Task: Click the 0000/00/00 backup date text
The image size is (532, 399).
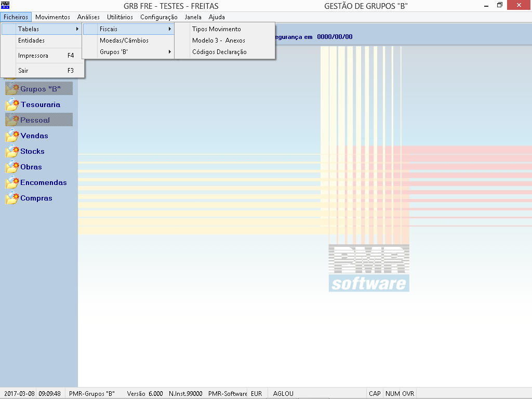Action: point(335,37)
